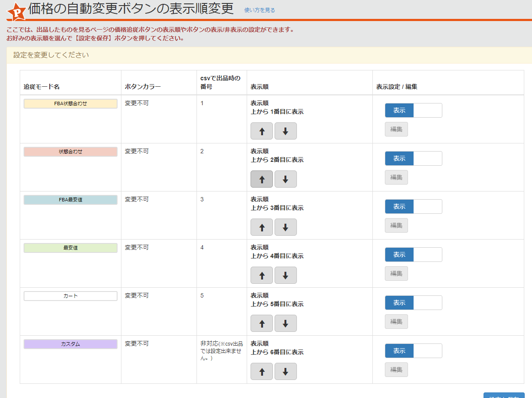Move 状態合わせ up one position
532x398 pixels.
click(262, 179)
